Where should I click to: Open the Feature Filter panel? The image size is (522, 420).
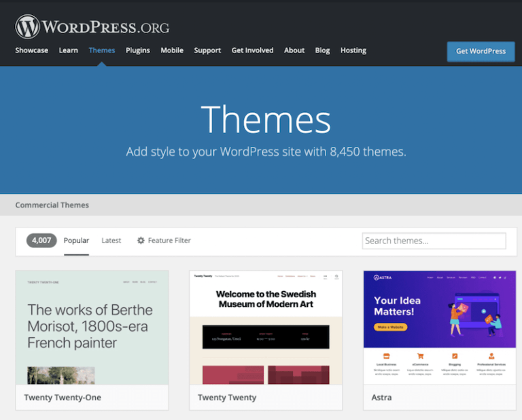point(164,241)
